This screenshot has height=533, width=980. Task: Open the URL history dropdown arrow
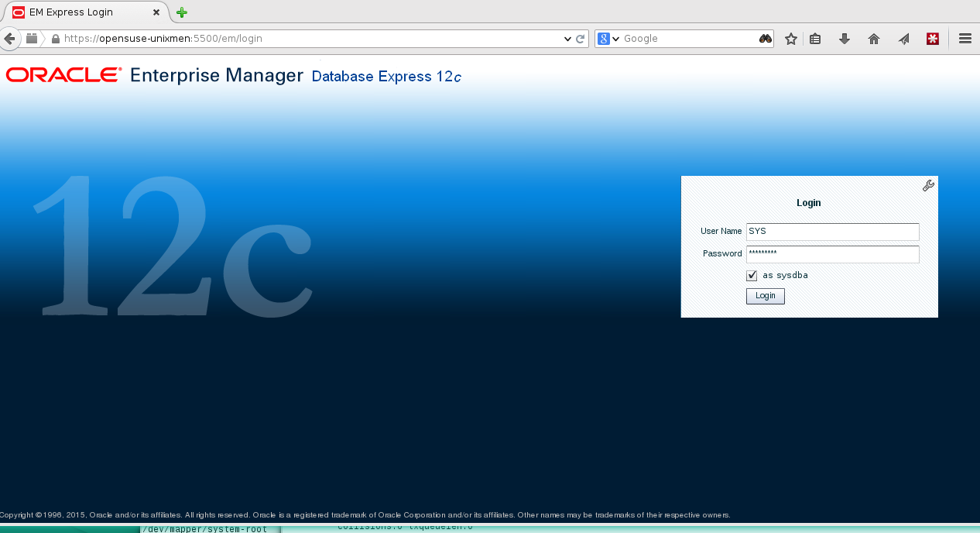(567, 39)
